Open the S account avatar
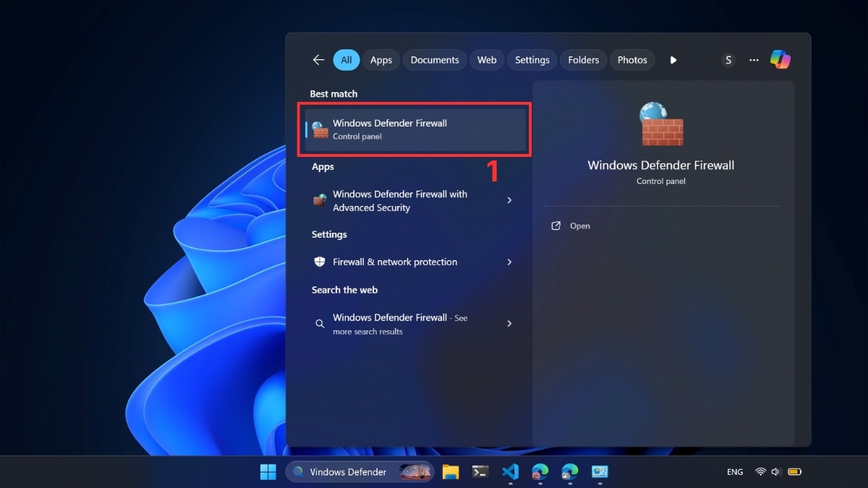 (x=728, y=60)
